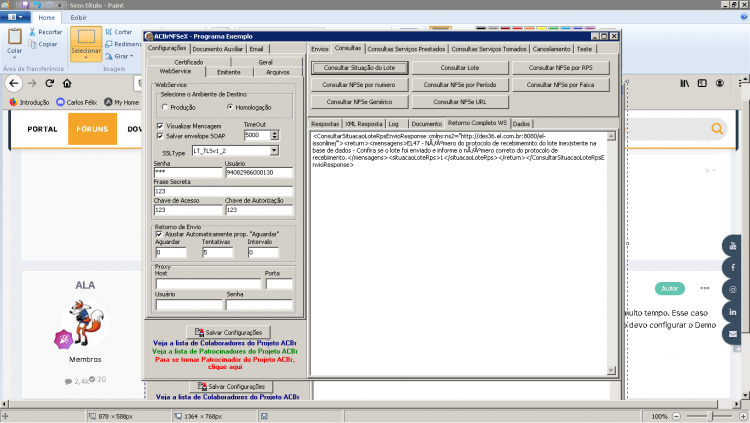Screen dimensions: 750x423
Task: Open the Patrocinadores do Projeto ACBr link
Action: (x=225, y=351)
